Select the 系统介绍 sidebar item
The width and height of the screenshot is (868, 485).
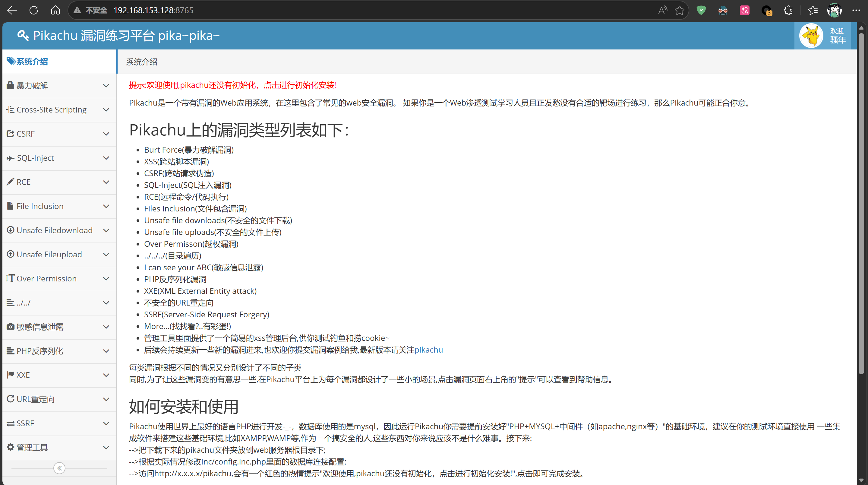click(x=32, y=62)
